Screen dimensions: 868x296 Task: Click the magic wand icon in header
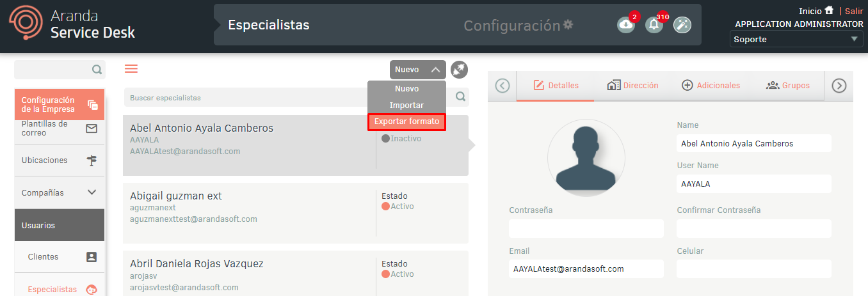tap(682, 24)
